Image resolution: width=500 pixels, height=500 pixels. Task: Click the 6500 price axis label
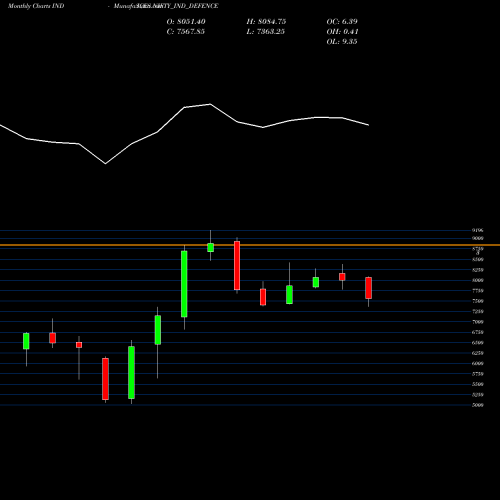pyautogui.click(x=478, y=343)
